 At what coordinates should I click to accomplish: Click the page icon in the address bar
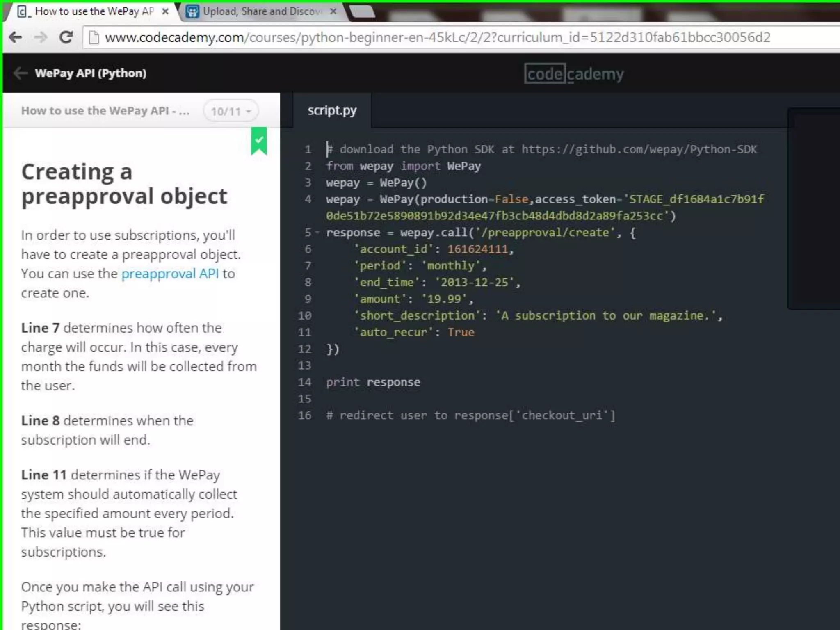94,38
